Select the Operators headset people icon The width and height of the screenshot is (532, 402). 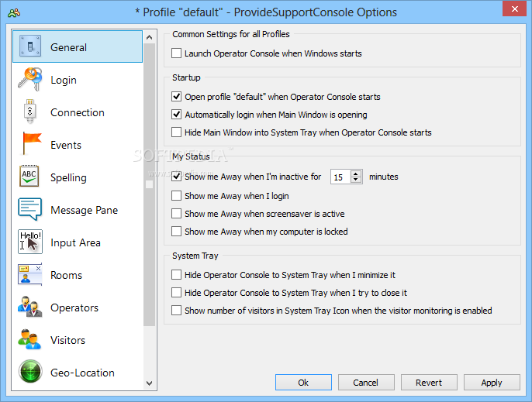(29, 307)
